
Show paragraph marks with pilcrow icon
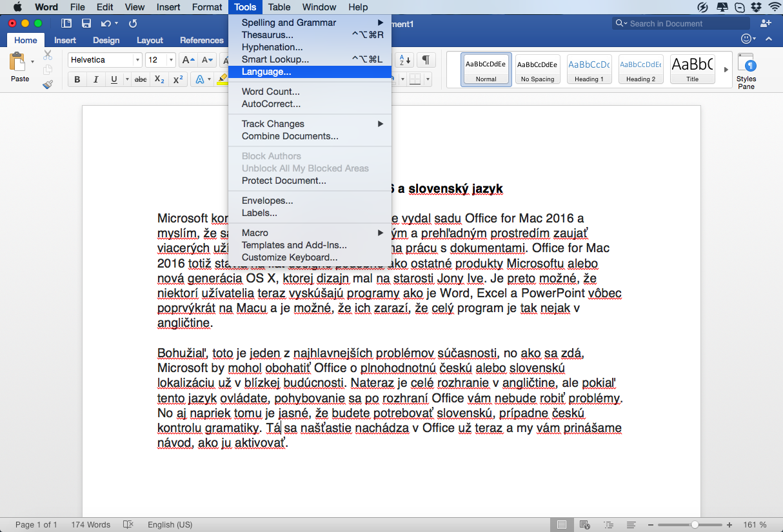pos(426,60)
